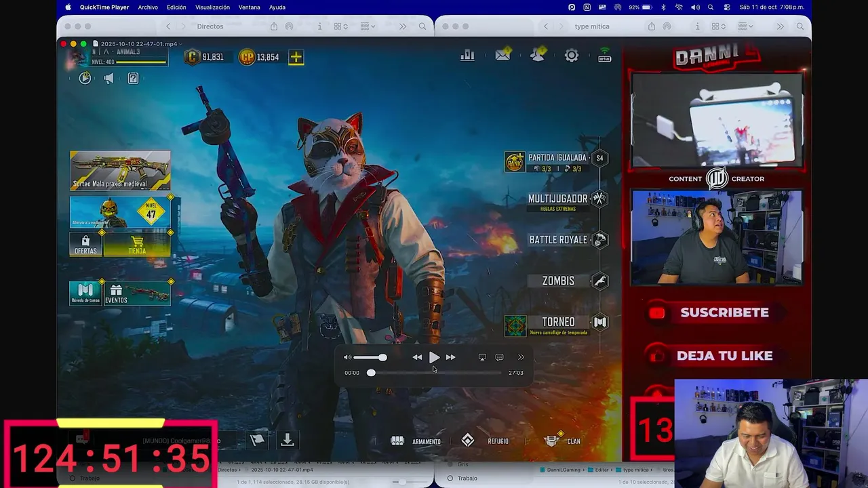This screenshot has width=868, height=488.
Task: Open the Archivo menu
Action: pos(148,7)
